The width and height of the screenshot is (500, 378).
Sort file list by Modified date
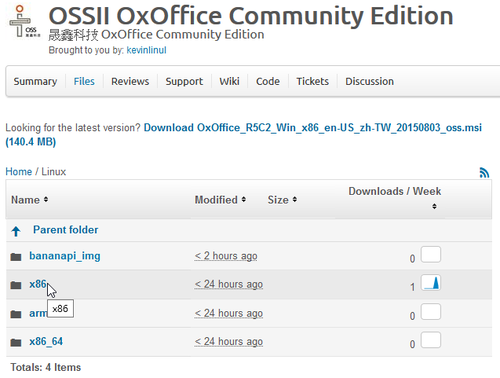click(x=220, y=200)
